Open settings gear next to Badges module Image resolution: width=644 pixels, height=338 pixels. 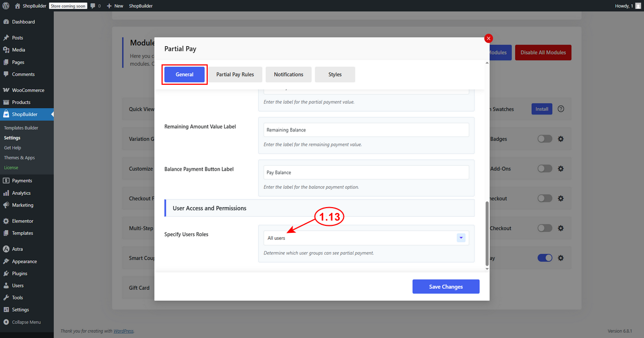coord(561,138)
